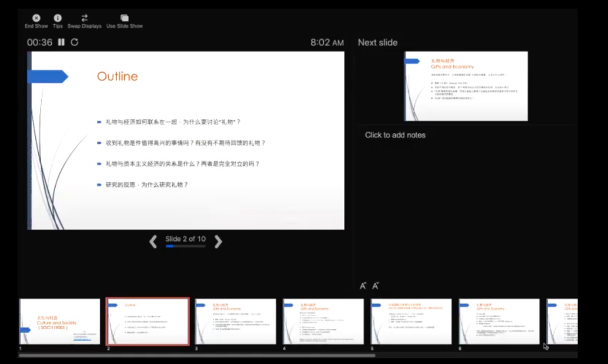Open the Tips info icon
608x364 pixels.
[57, 18]
